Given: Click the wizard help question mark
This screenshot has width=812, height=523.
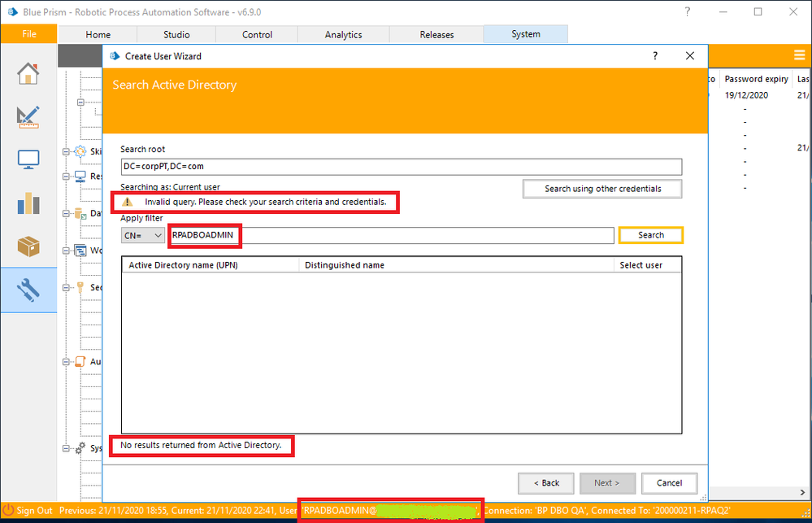Looking at the screenshot, I should (655, 56).
